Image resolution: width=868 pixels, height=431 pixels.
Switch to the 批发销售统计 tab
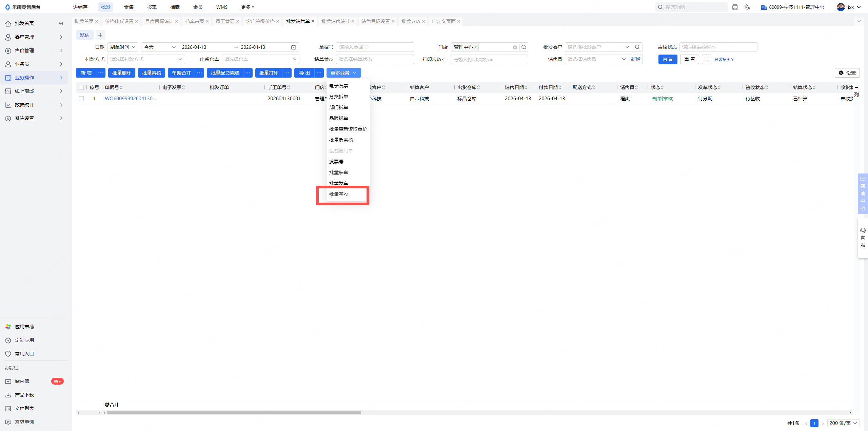coord(335,21)
